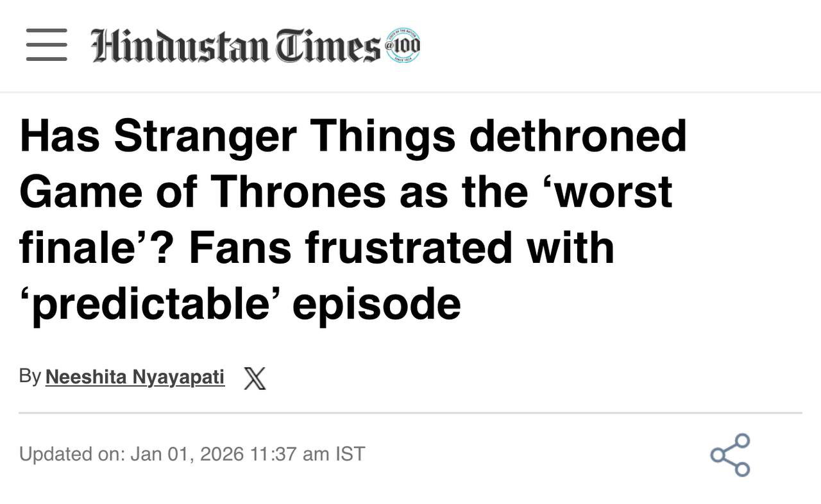Click the "By" label before author
The height and width of the screenshot is (504, 821).
(x=30, y=376)
